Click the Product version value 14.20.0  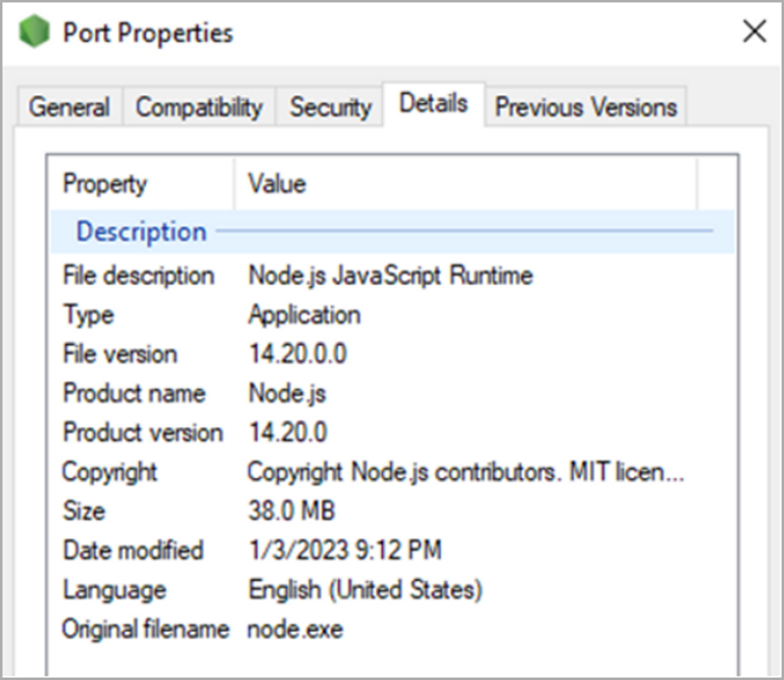[288, 433]
